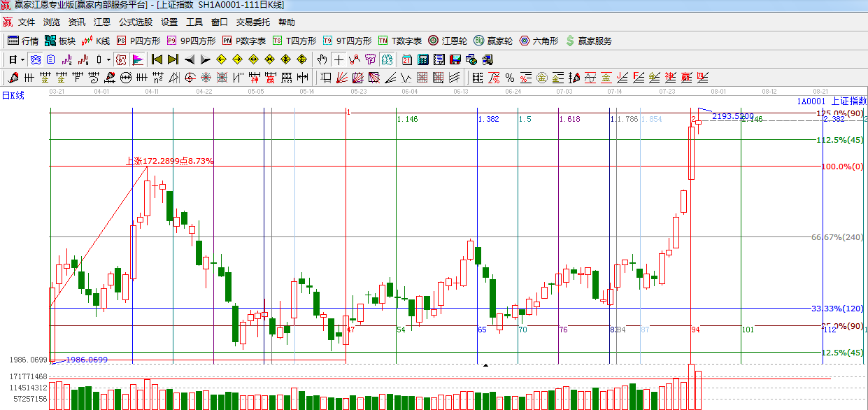868x410 pixels.
Task: Click the solid right arrow play icon
Action: (x=206, y=59)
